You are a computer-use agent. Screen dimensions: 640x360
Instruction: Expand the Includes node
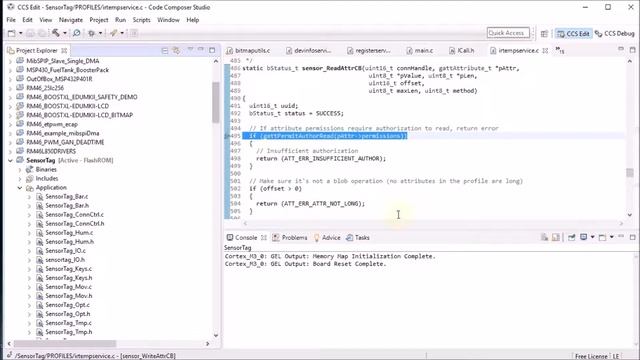(20, 179)
